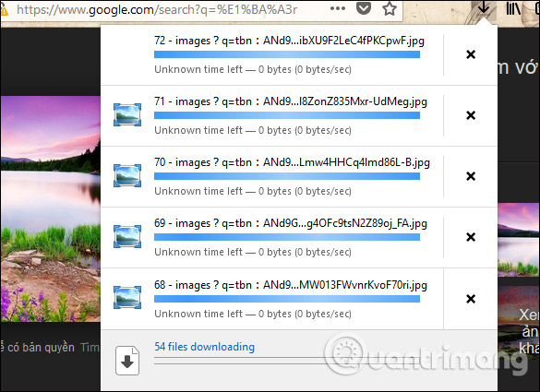Click image file icon for download 68
Viewport: 540px width, 392px height.
coord(127,298)
